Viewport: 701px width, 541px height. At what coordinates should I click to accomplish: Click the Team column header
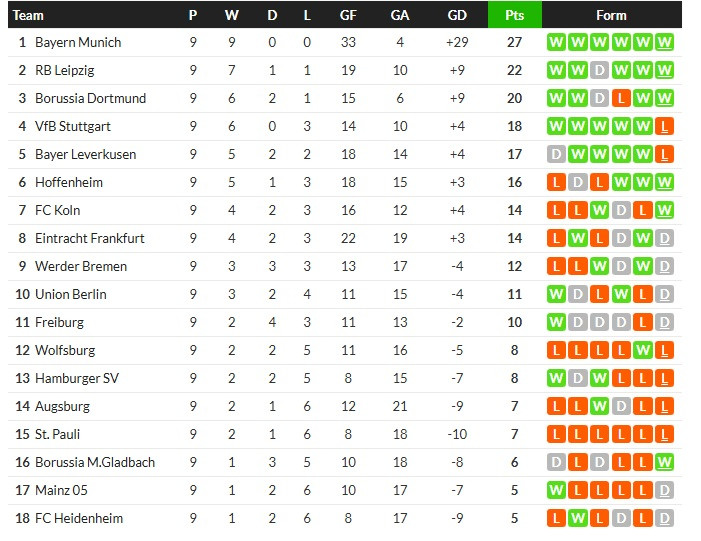pos(29,15)
